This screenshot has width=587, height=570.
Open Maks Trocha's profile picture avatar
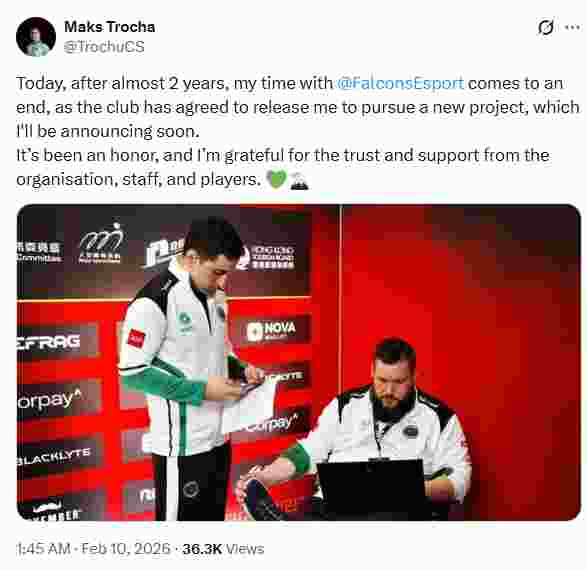[36, 37]
